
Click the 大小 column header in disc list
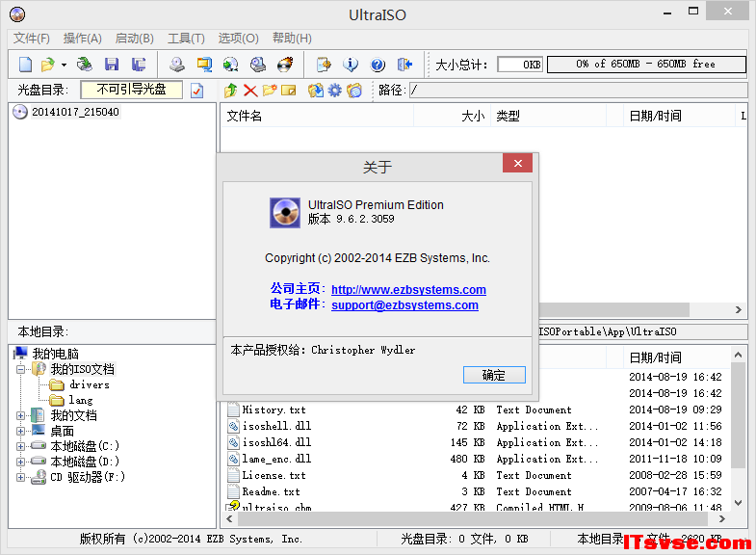pyautogui.click(x=453, y=116)
